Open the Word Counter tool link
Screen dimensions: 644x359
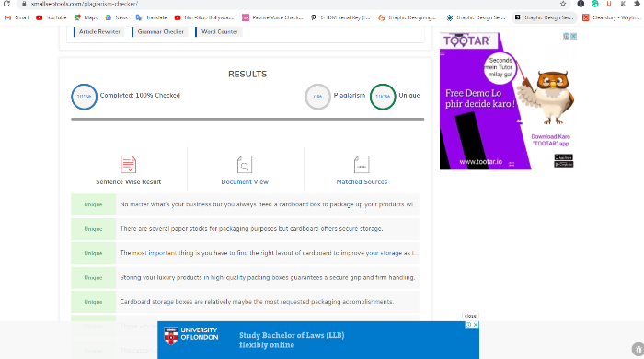coord(219,31)
